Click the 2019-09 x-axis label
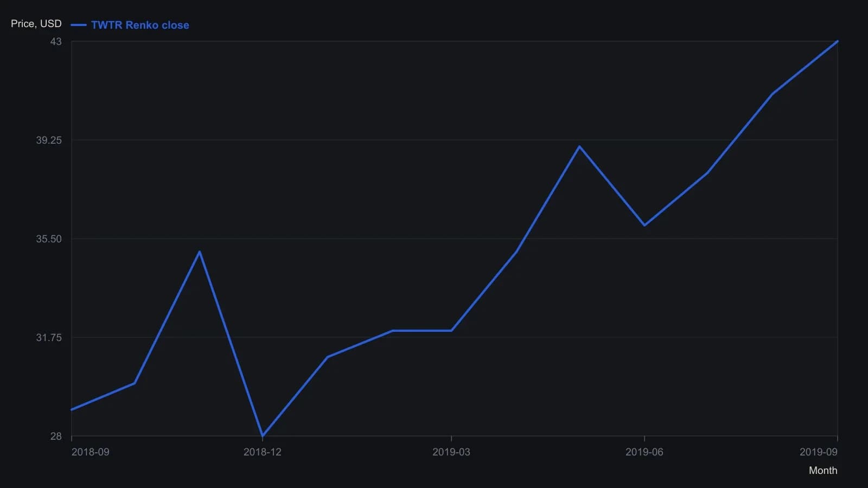This screenshot has width=868, height=488. click(819, 452)
